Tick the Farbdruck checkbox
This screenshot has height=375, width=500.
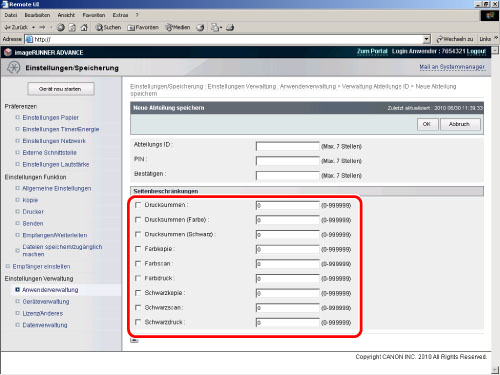click(138, 278)
